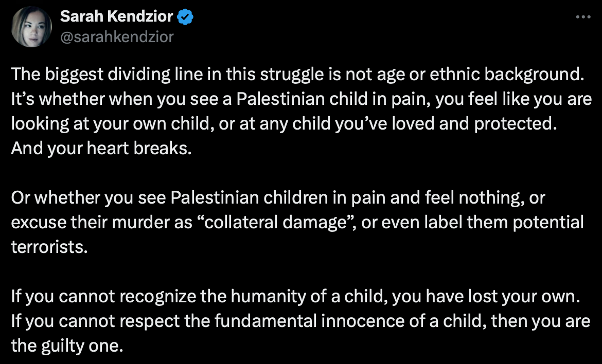Click the display name Sarah Kendzior
The height and width of the screenshot is (364, 602).
pyautogui.click(x=117, y=16)
